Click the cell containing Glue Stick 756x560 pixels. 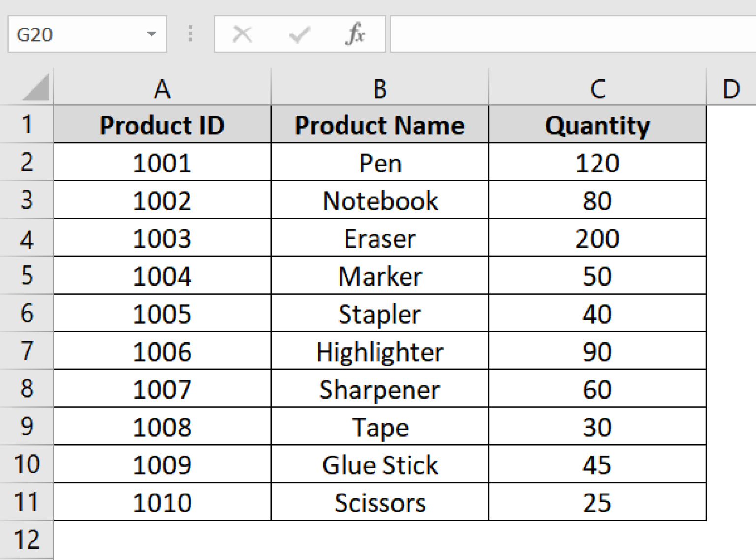point(379,464)
